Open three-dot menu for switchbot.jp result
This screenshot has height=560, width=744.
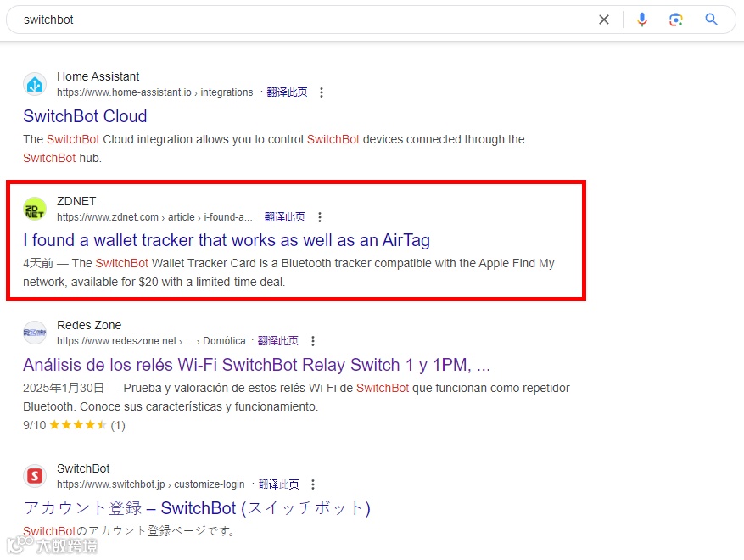click(x=313, y=484)
